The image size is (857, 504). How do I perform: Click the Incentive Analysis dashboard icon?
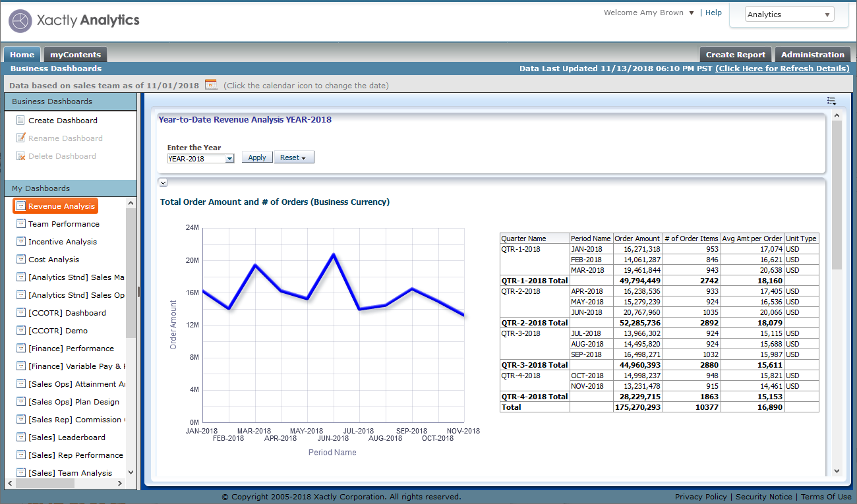(21, 242)
